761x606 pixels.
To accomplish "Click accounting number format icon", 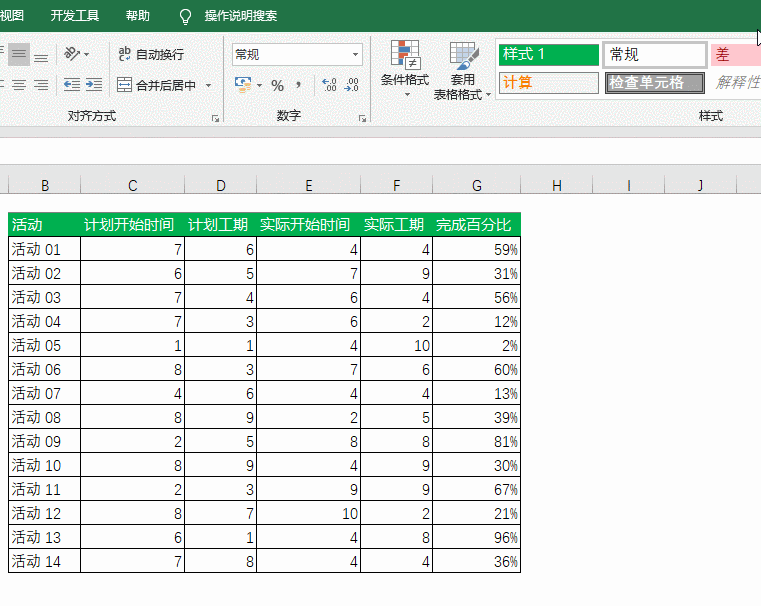I will coord(243,85).
